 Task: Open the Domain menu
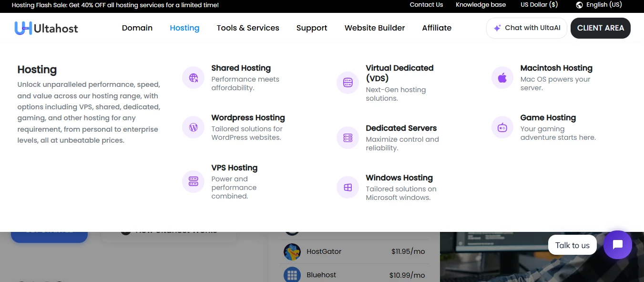[x=137, y=28]
